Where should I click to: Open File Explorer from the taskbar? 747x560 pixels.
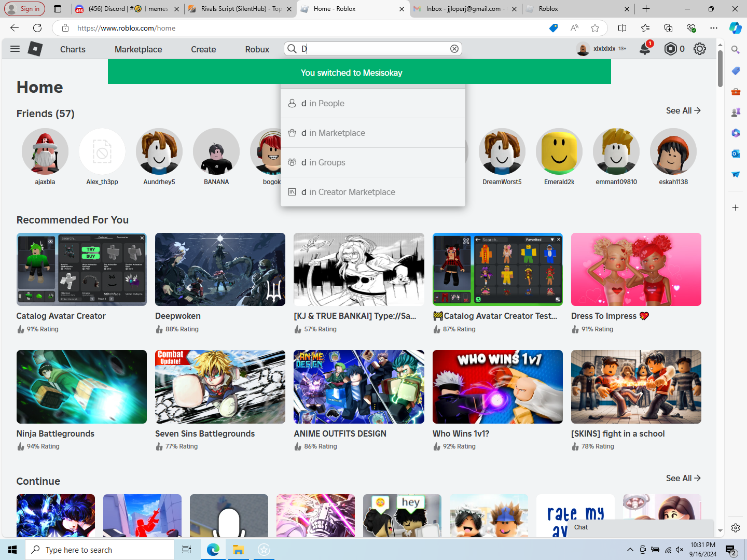(x=238, y=550)
